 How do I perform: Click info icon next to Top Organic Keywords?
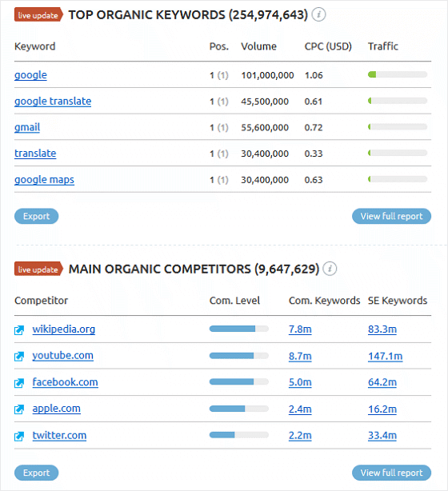[x=318, y=14]
